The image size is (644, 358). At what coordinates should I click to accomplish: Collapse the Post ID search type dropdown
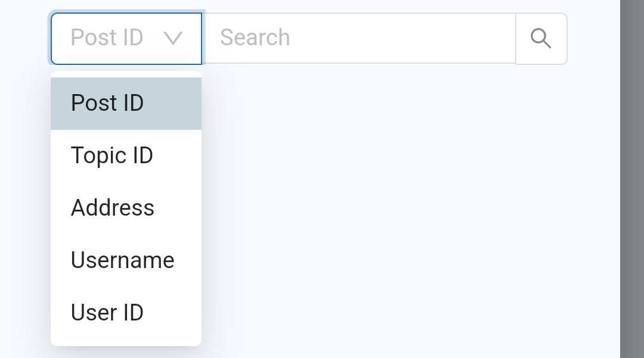126,39
